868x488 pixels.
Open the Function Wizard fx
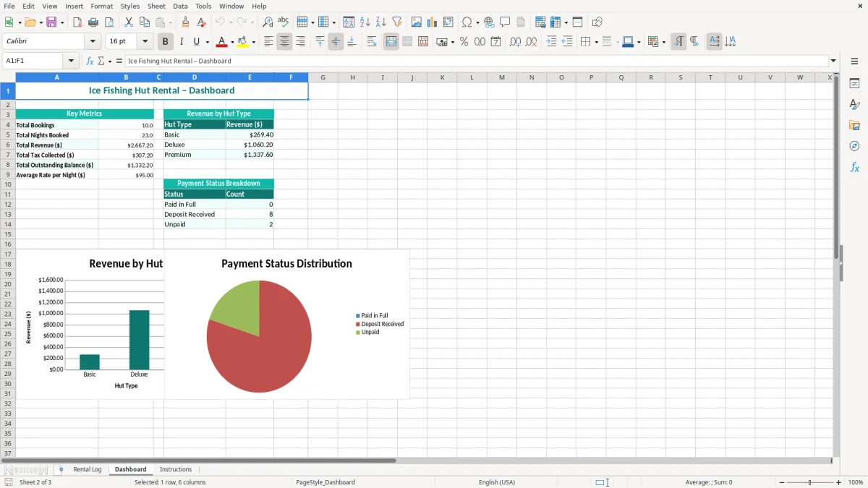[x=90, y=61]
